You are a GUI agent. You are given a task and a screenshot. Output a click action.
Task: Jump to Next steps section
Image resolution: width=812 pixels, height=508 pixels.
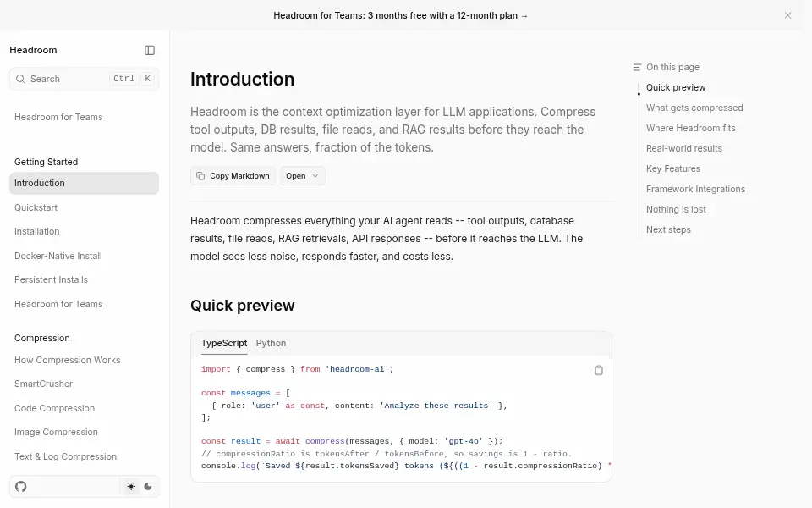tap(668, 229)
